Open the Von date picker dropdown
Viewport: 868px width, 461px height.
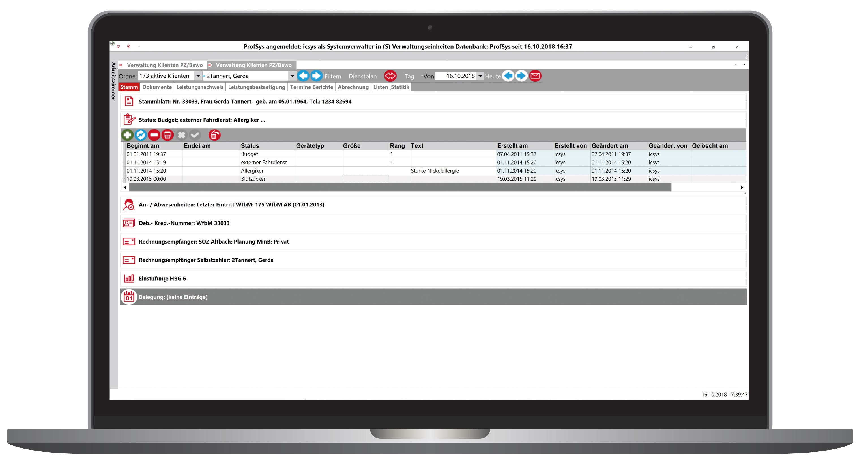(x=480, y=76)
